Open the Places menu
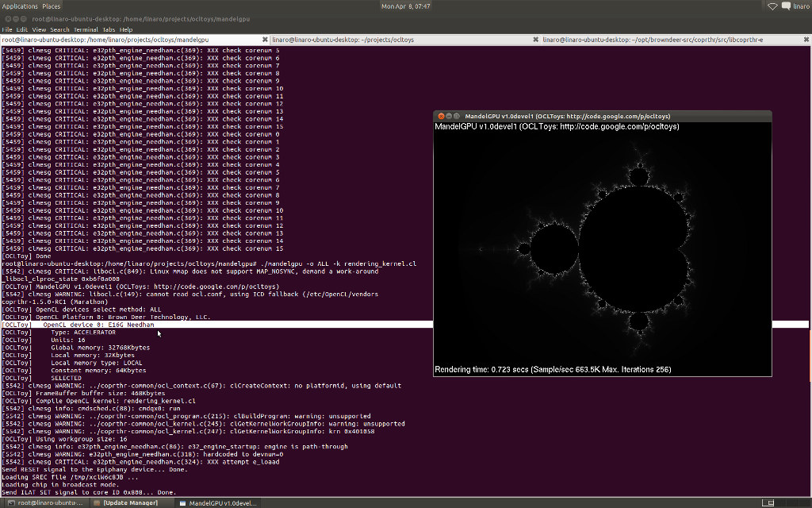Image resolution: width=812 pixels, height=508 pixels. 51,6
